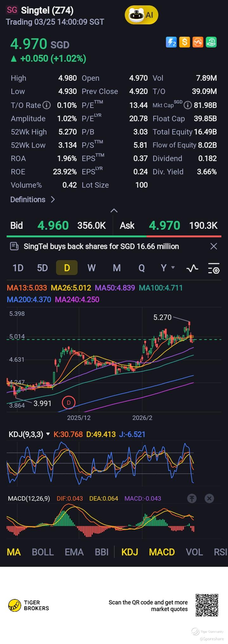Image resolution: width=228 pixels, height=644 pixels.
Task: Tap the red D dividend marker
Action: [x=68, y=403]
